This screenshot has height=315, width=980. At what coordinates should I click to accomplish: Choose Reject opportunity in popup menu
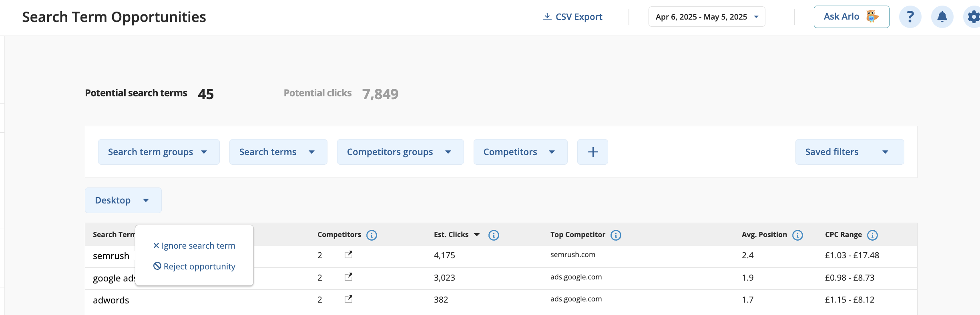tap(194, 267)
